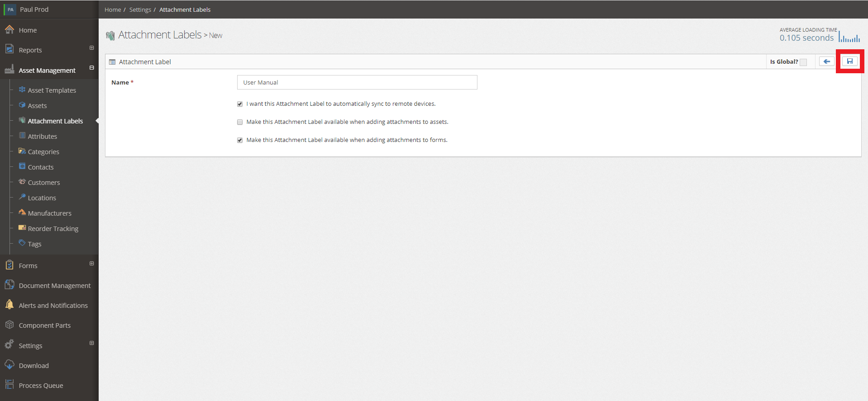Open Component Parts menu item
This screenshot has width=868, height=401.
[x=44, y=326]
